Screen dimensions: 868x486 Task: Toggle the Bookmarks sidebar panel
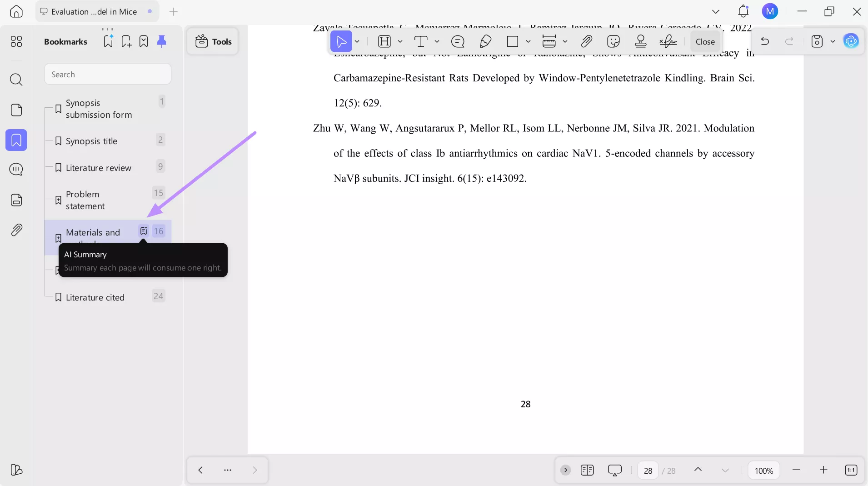(x=16, y=140)
